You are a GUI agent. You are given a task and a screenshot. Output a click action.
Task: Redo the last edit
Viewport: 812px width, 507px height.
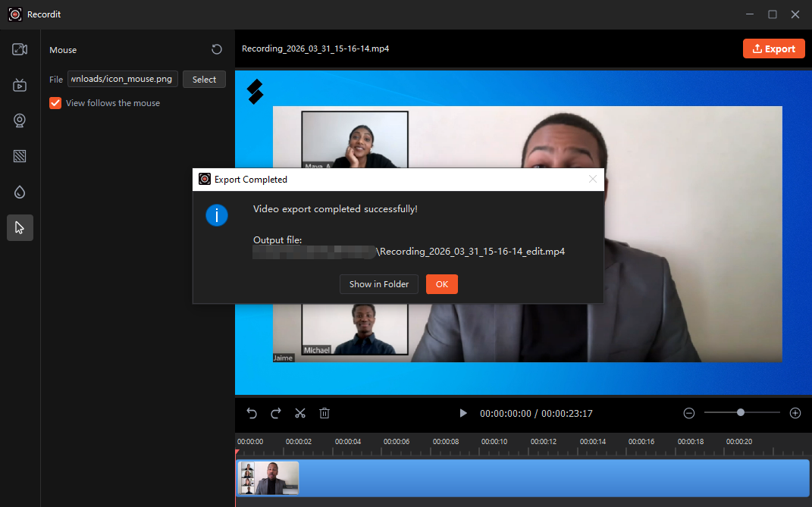pyautogui.click(x=276, y=413)
